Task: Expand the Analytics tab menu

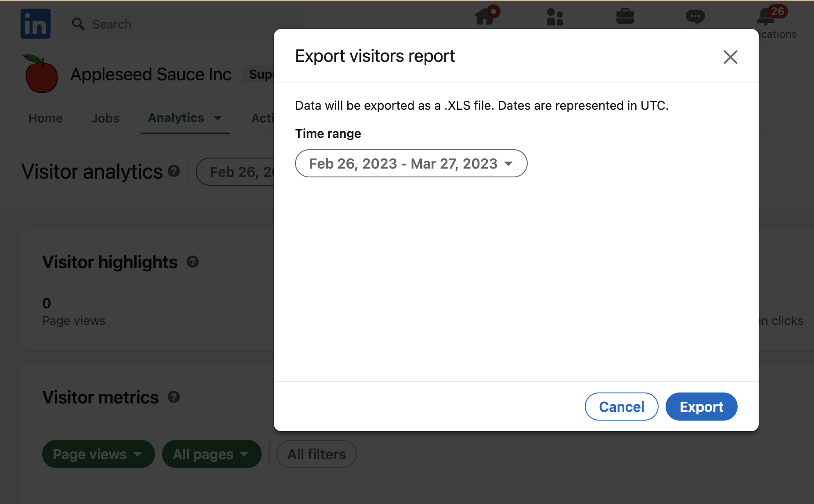Action: click(185, 118)
